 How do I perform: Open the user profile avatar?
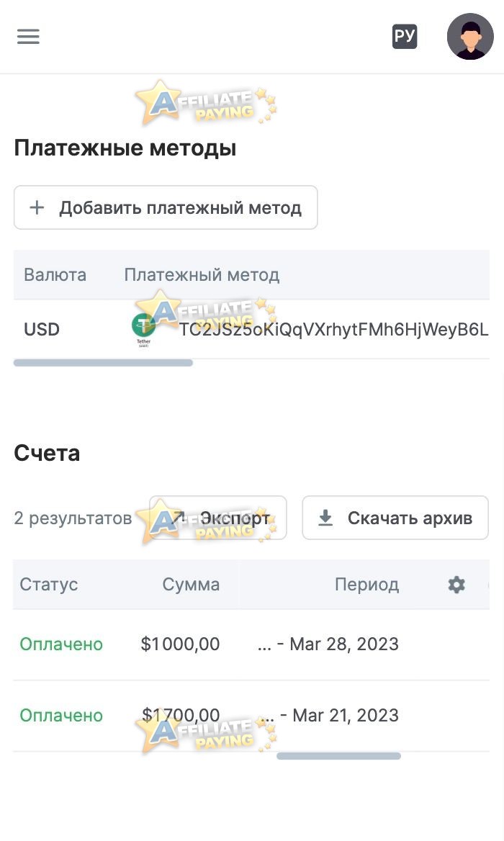coord(470,37)
